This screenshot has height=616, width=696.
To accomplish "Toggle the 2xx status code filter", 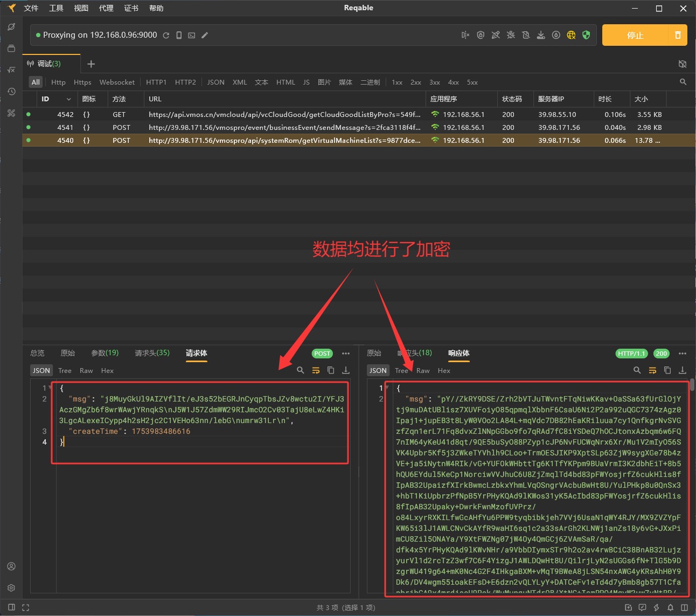I will click(x=415, y=82).
